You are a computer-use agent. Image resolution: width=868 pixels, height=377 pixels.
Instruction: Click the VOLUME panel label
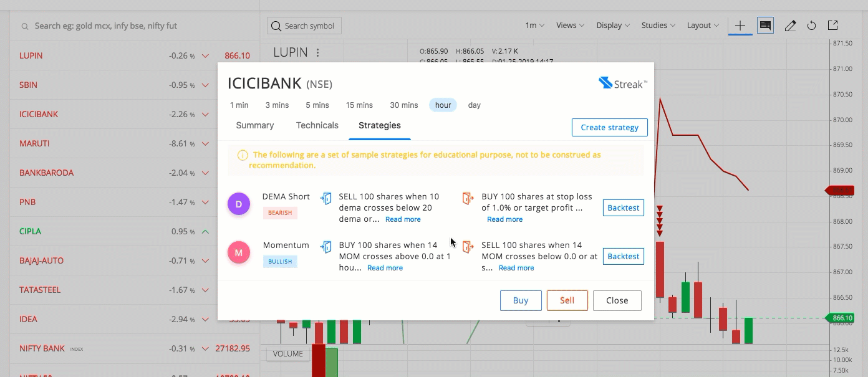coord(287,353)
